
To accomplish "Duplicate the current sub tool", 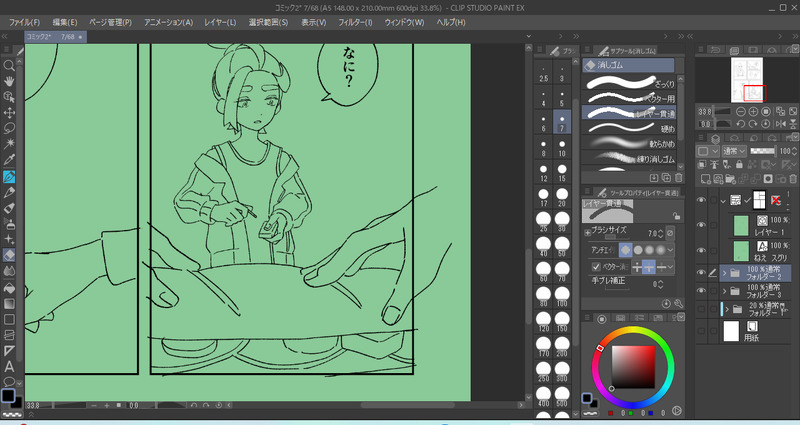I will click(666, 178).
